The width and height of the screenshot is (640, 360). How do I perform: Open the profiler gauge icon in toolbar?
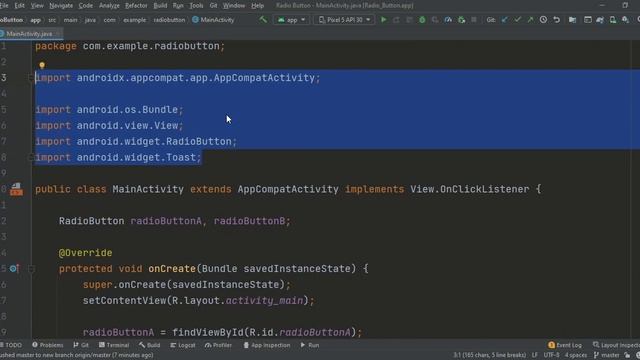pyautogui.click(x=448, y=20)
